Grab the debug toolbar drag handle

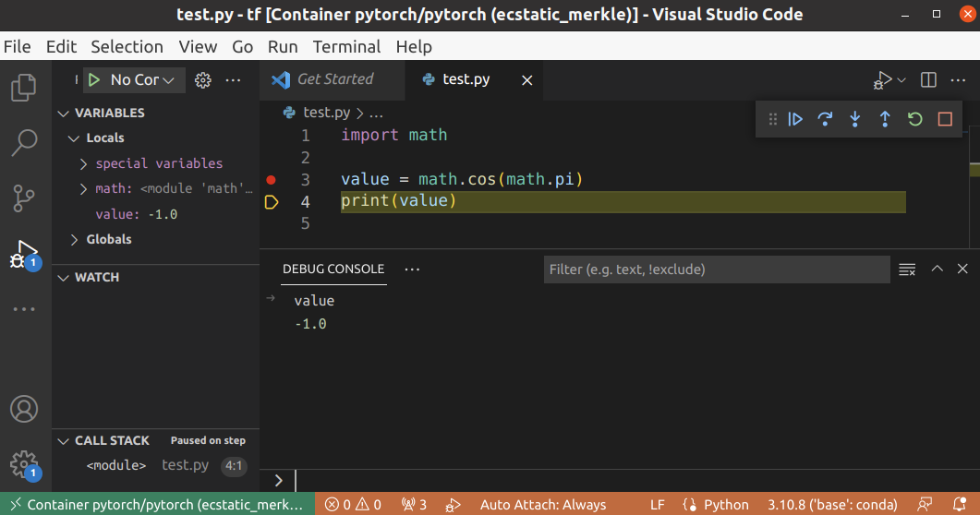click(773, 119)
